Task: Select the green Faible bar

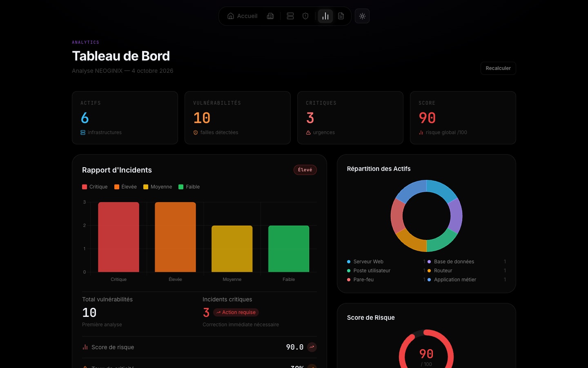Action: 289,249
